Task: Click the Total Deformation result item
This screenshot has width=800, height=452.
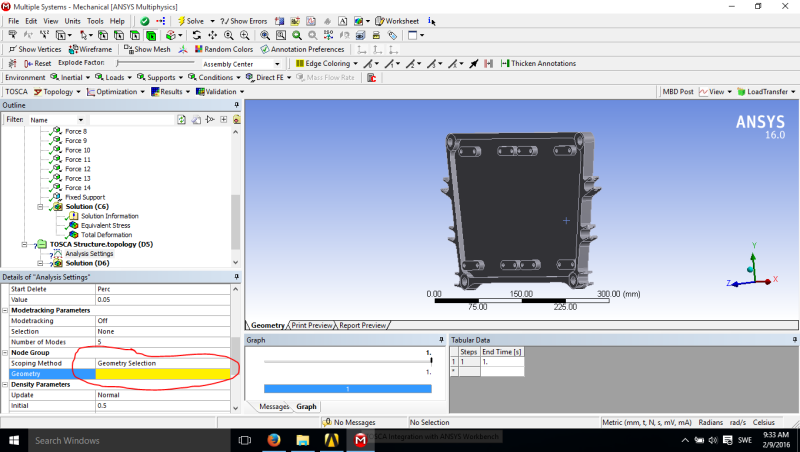Action: coord(106,235)
